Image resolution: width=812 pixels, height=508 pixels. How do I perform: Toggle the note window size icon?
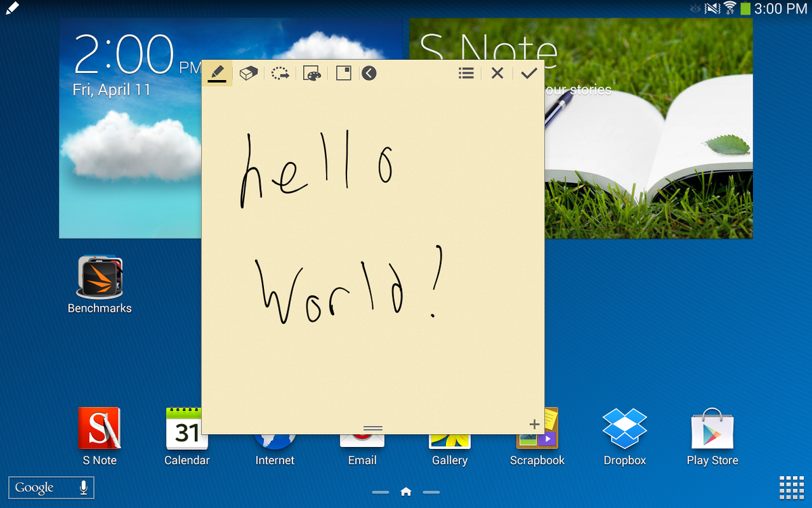pos(344,73)
